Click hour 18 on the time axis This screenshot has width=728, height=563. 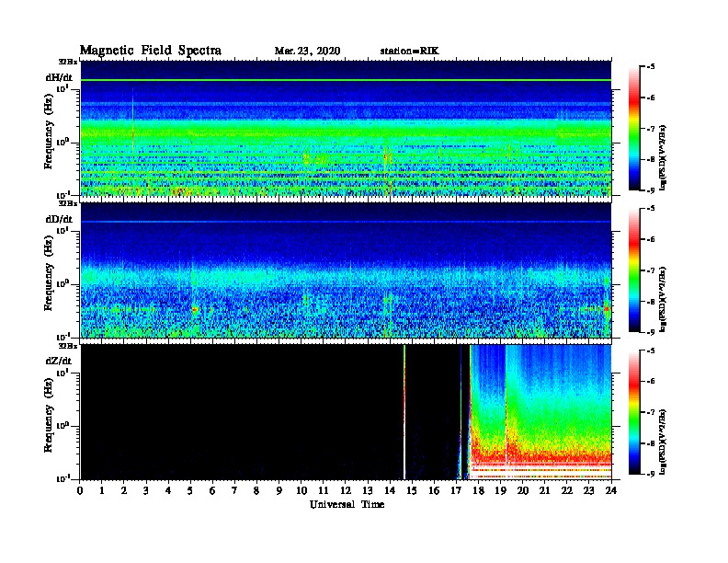(478, 491)
